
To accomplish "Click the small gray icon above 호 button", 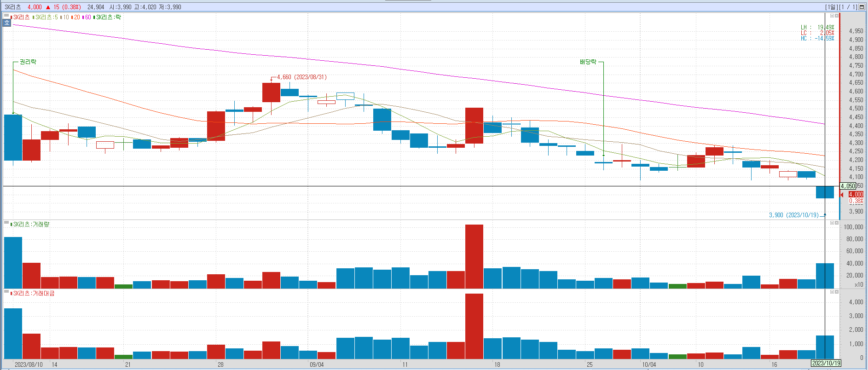I will (6, 16).
